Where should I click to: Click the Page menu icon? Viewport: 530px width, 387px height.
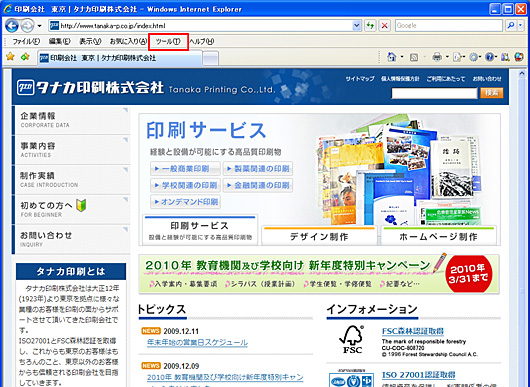coord(457,57)
